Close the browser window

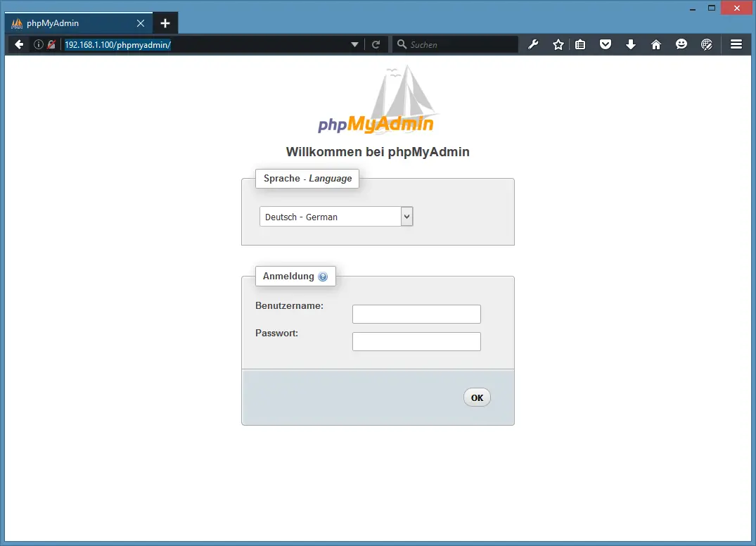point(736,8)
